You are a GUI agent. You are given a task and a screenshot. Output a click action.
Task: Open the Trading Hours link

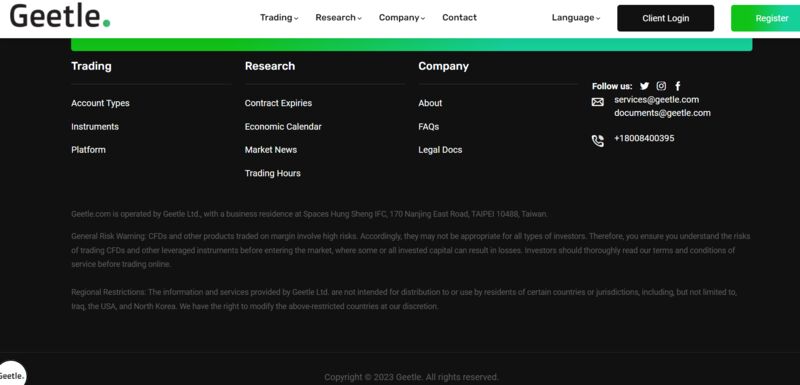(x=272, y=173)
